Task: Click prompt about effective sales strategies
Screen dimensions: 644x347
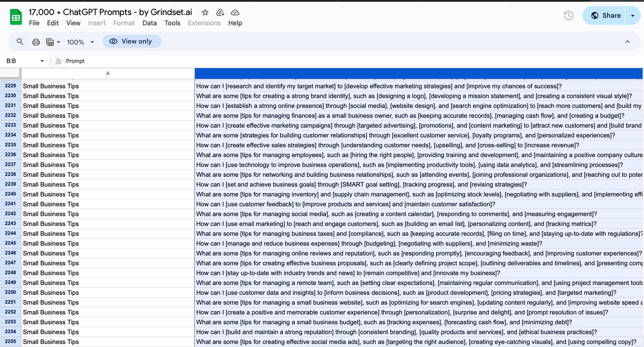Action: (x=419, y=145)
